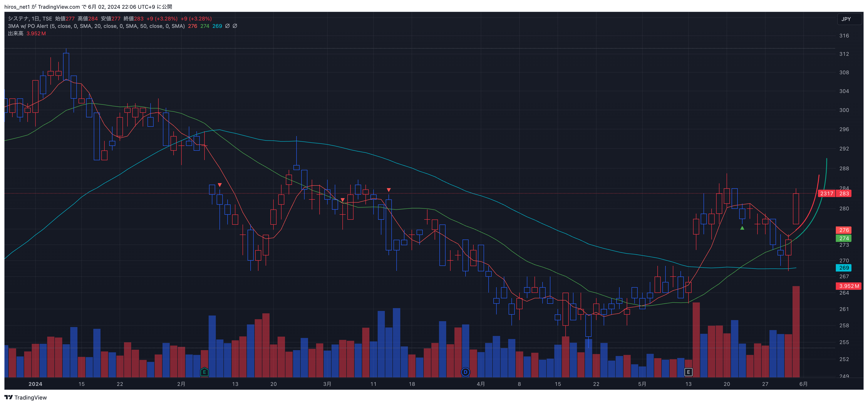Click the red 283 last price label

[844, 193]
